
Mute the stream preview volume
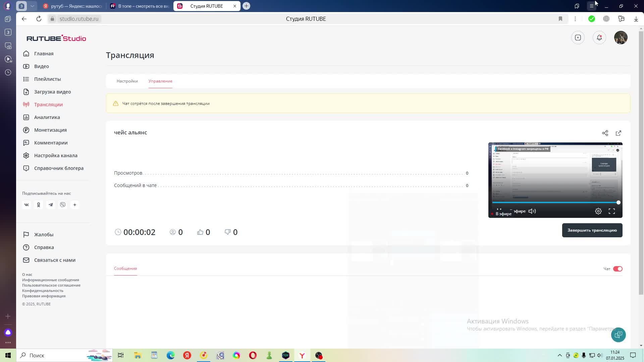tap(532, 211)
